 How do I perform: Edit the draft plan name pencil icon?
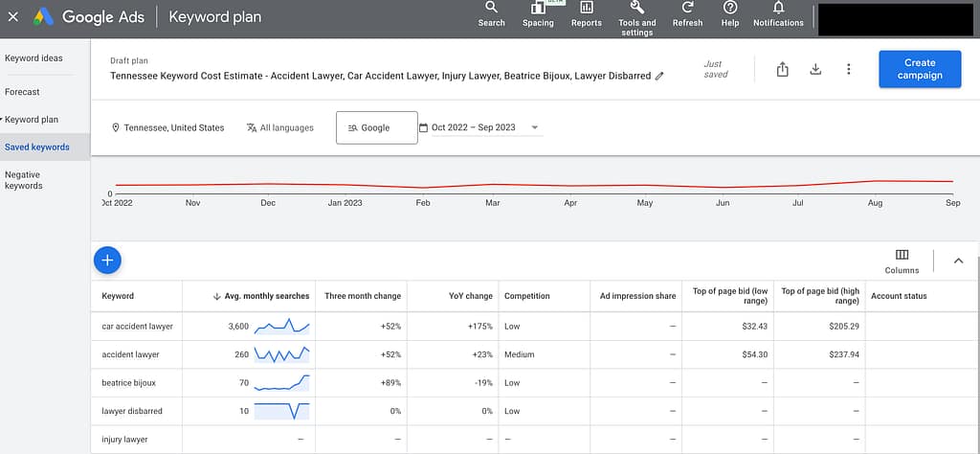tap(659, 76)
